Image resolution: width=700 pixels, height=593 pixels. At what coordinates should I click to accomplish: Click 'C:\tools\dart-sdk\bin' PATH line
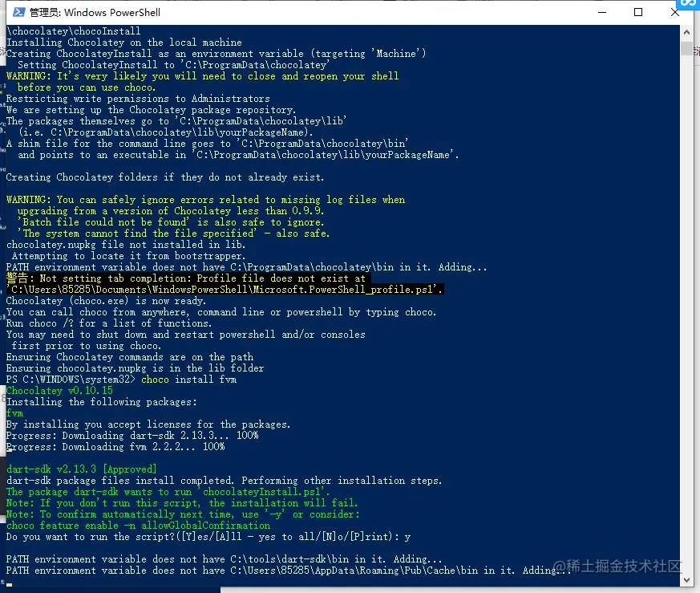click(224, 559)
